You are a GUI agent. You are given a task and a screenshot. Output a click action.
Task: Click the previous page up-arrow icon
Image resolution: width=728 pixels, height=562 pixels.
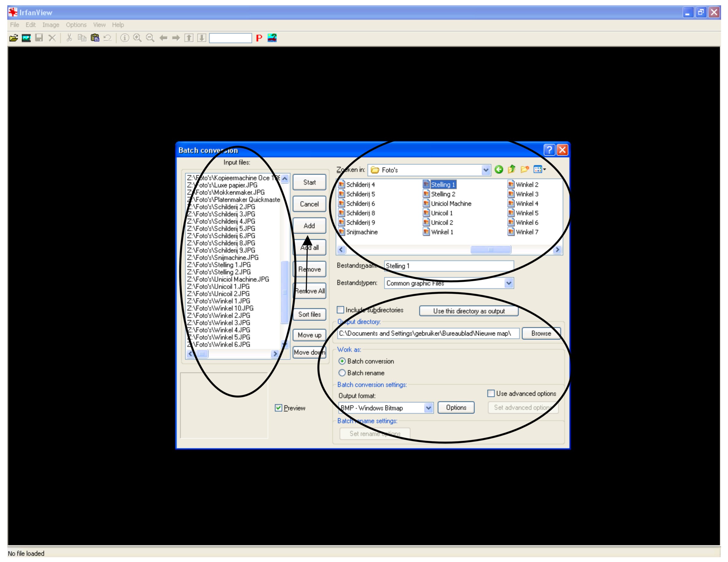189,38
